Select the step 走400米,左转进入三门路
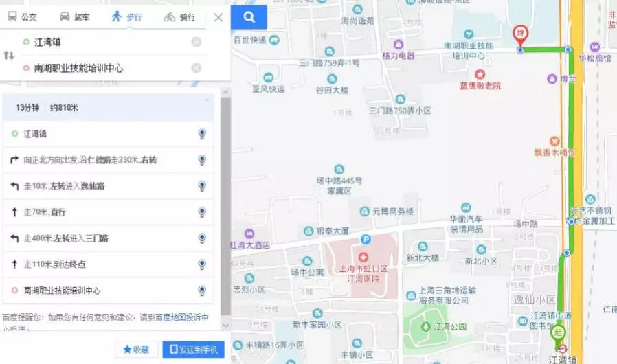 click(108, 238)
